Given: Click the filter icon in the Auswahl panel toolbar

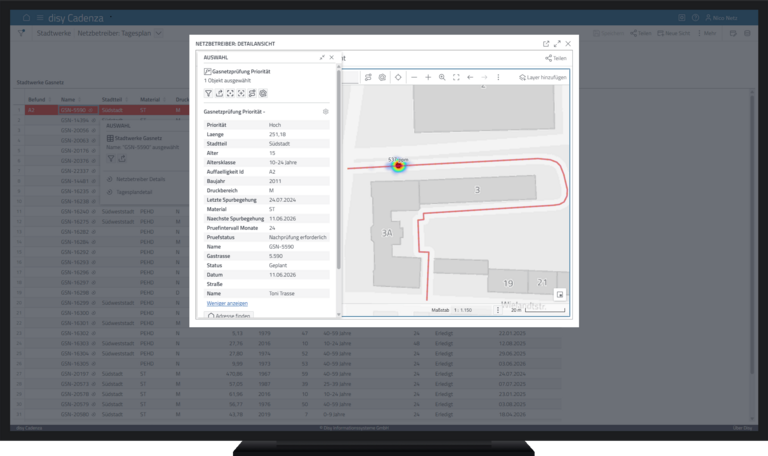Looking at the screenshot, I should [208, 93].
